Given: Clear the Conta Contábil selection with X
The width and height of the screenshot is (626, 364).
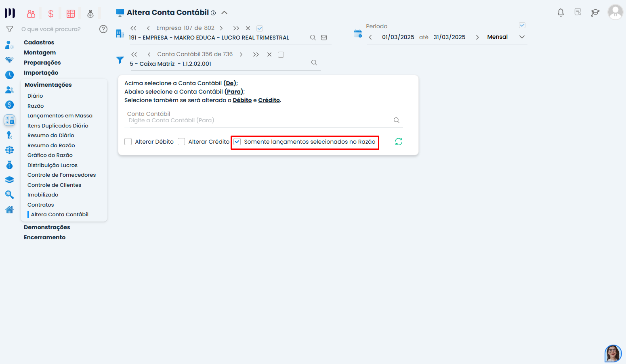Looking at the screenshot, I should coord(269,54).
